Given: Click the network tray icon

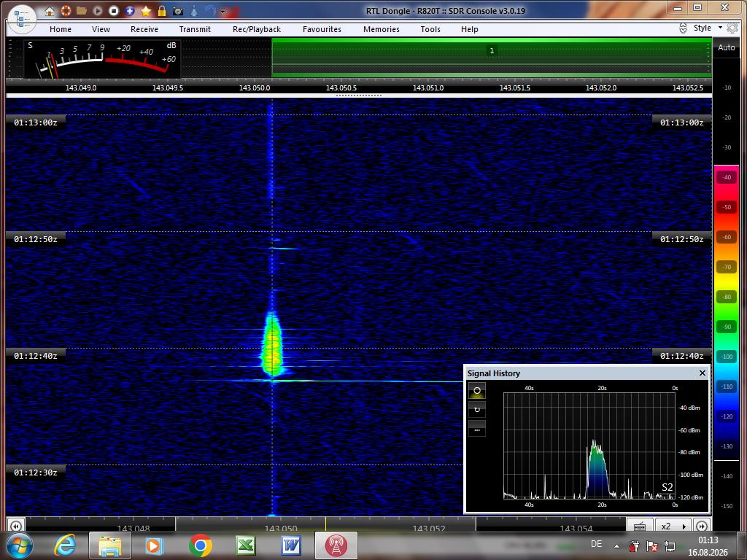Looking at the screenshot, I should click(x=670, y=546).
